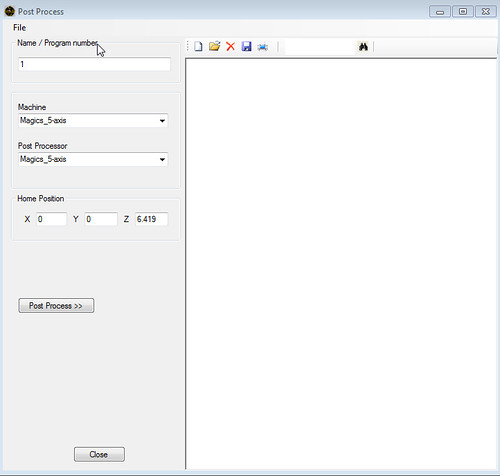Click the blue send-to-machine icon
This screenshot has height=476, width=500.
click(263, 47)
